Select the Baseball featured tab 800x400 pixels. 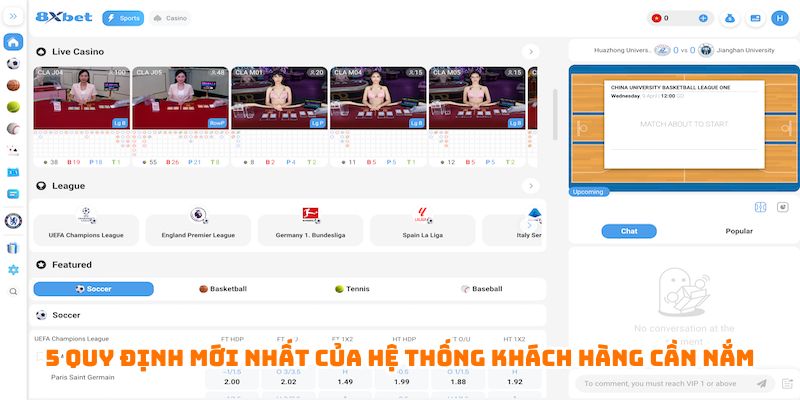point(482,289)
